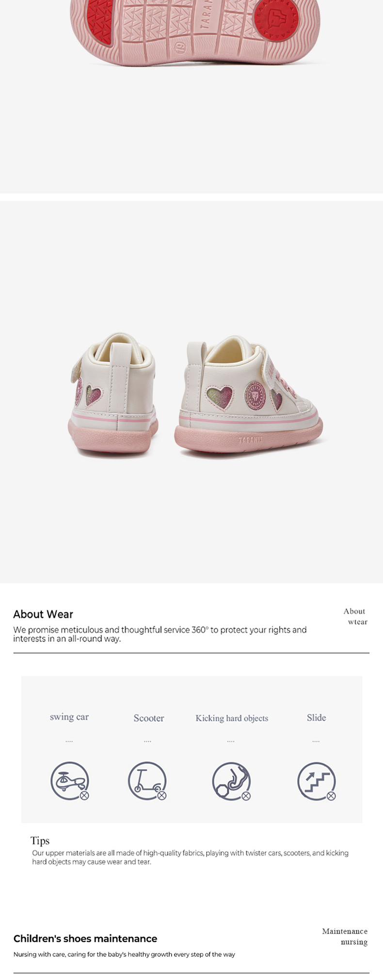Click the 'Maintenance nursing' side caption

(345, 936)
